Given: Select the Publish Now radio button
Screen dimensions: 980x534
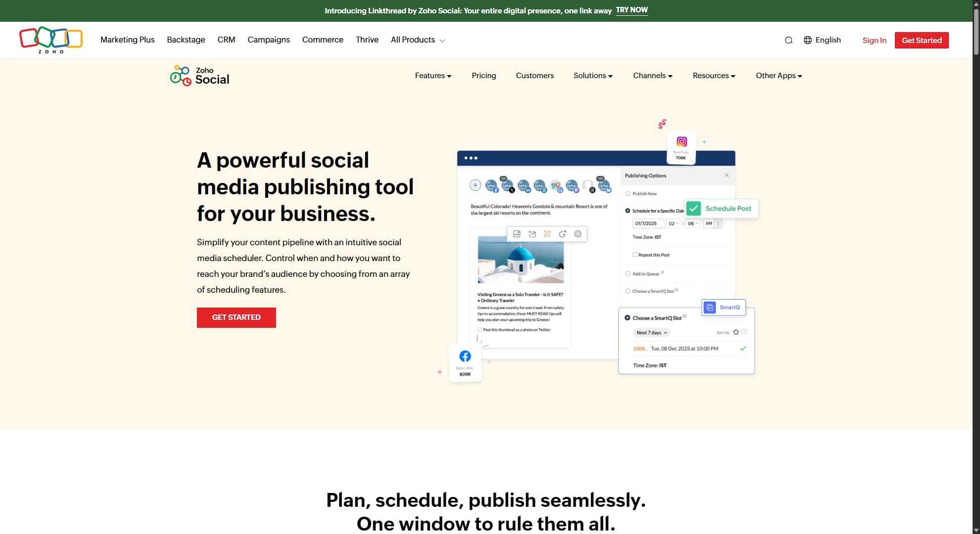Looking at the screenshot, I should 628,193.
